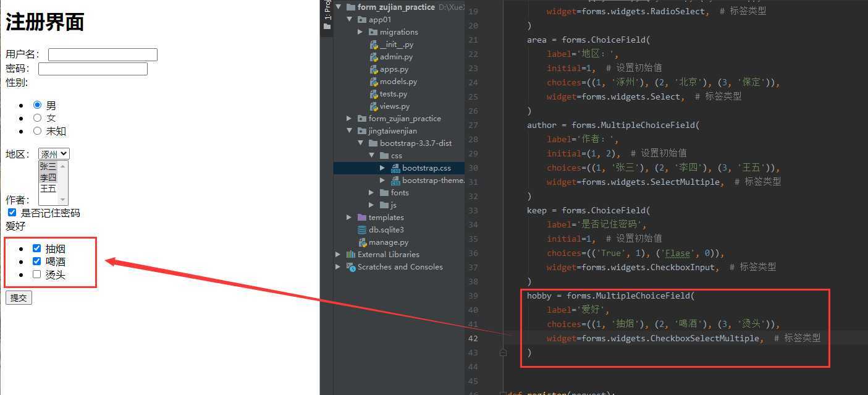Open the 地区 dropdown showing 涿州

click(54, 154)
